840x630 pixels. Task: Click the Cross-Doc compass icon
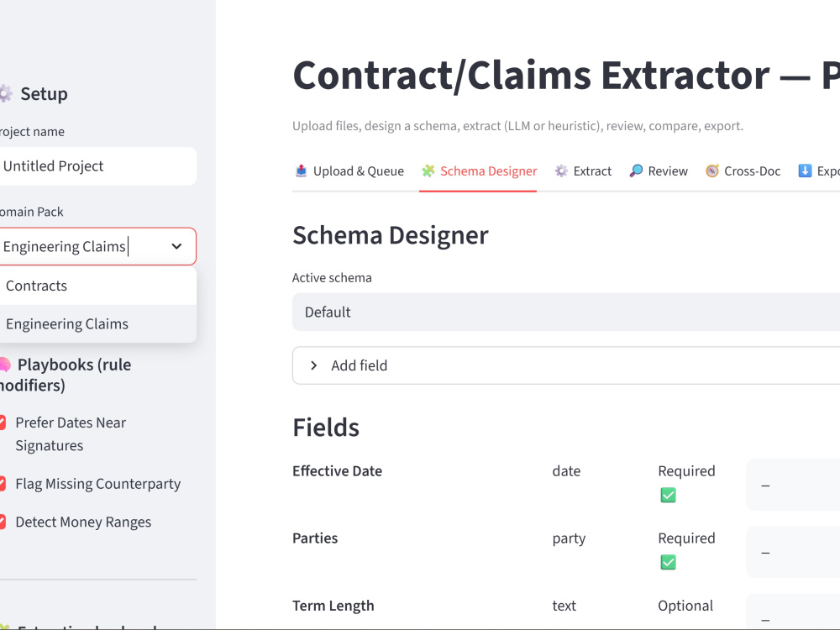(712, 171)
